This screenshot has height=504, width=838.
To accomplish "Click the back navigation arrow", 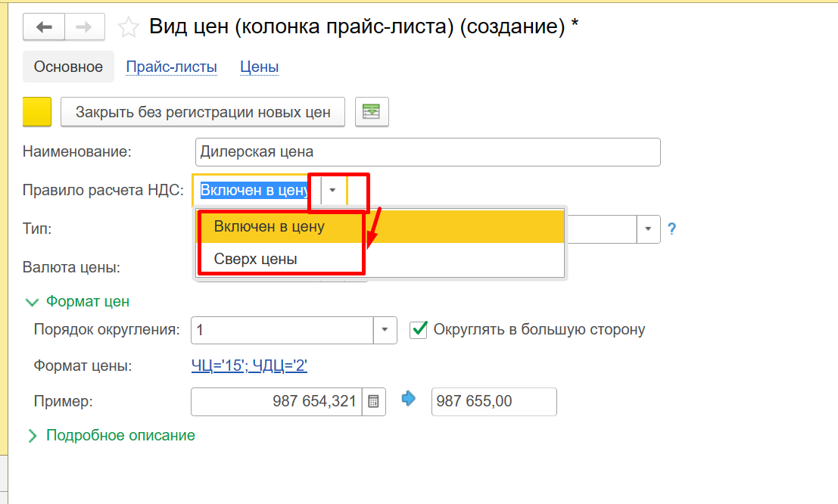I will (x=44, y=27).
